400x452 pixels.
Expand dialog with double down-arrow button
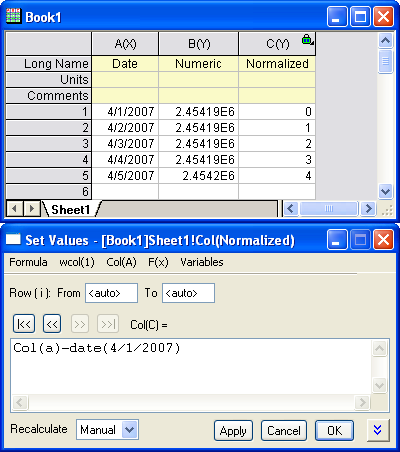[378, 430]
